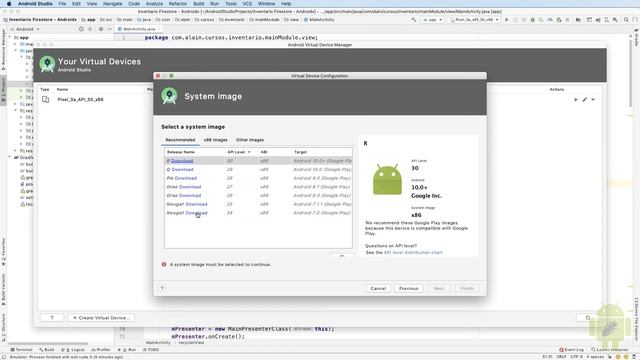The image size is (640, 360).
Task: Click the help button in Your Virtual Devices window
Action: coord(52,318)
